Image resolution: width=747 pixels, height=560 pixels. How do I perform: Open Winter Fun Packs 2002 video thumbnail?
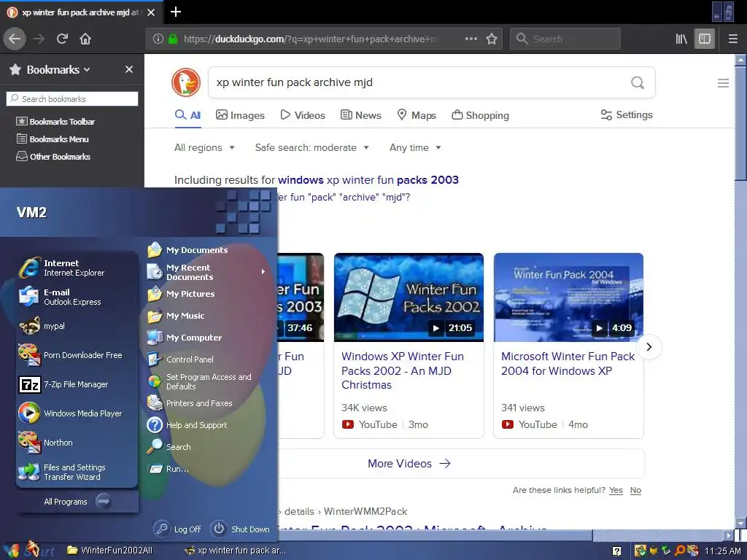[x=409, y=297]
